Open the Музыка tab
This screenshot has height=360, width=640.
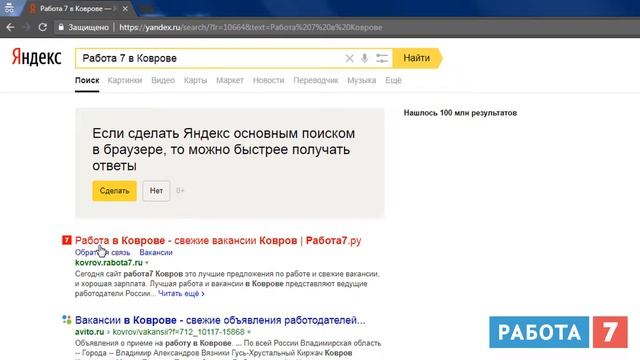tap(362, 80)
